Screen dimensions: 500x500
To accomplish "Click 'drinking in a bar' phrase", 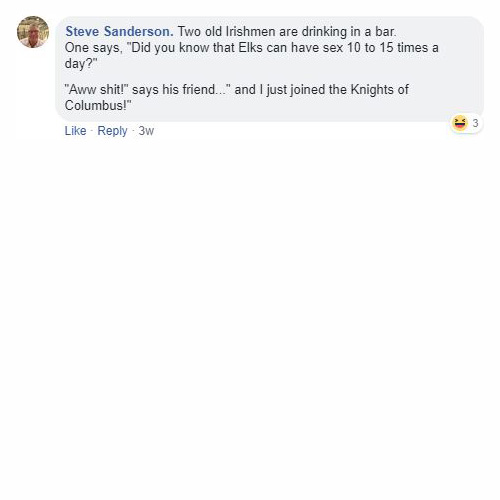I will coord(349,32).
